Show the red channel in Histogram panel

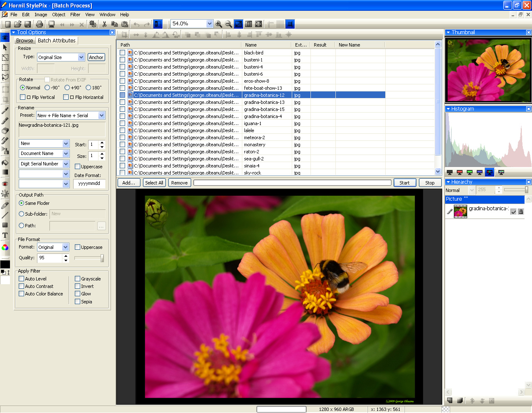460,172
